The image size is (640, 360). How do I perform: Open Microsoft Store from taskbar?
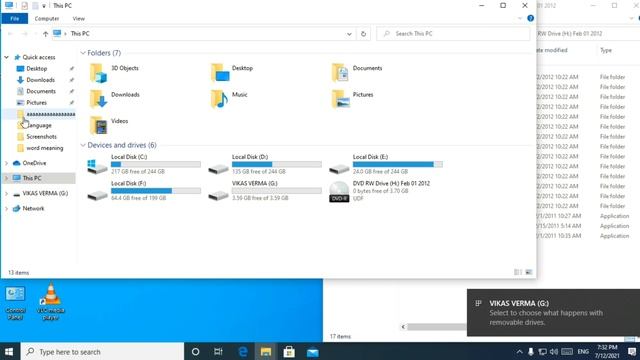[x=289, y=351]
